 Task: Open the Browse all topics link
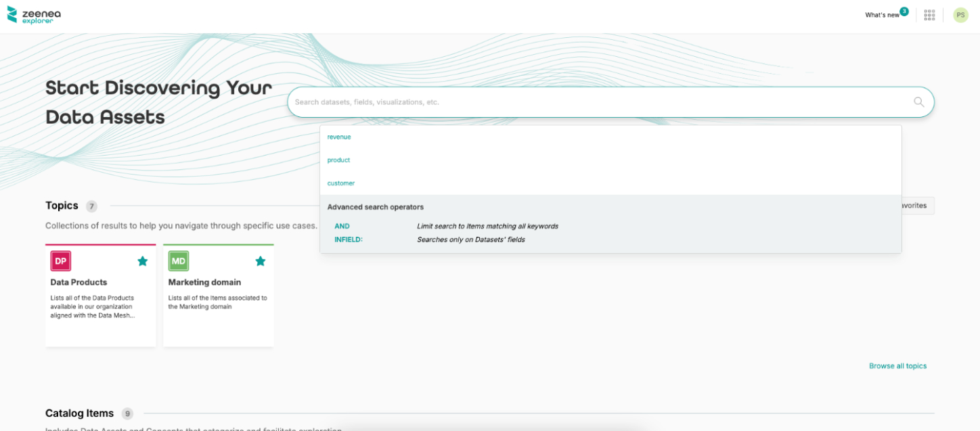[x=897, y=366]
